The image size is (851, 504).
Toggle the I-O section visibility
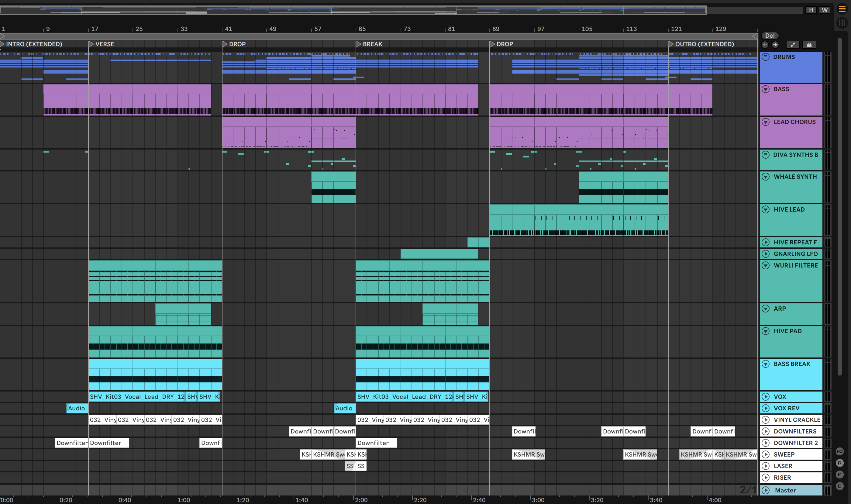click(839, 451)
